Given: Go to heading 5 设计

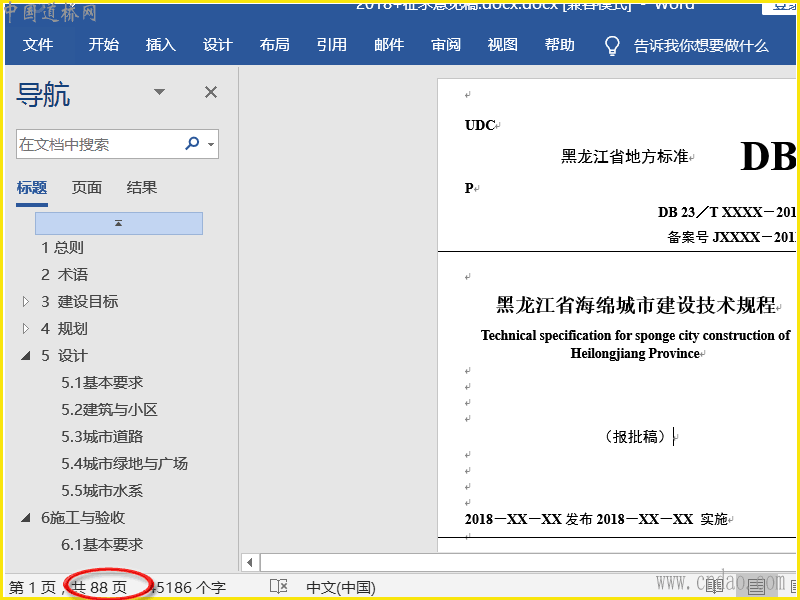Looking at the screenshot, I should [64, 356].
